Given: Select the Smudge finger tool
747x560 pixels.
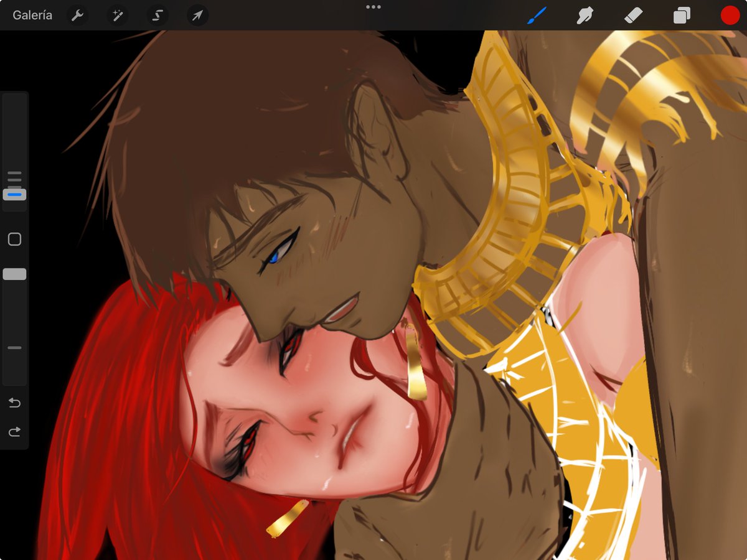Looking at the screenshot, I should [x=585, y=15].
